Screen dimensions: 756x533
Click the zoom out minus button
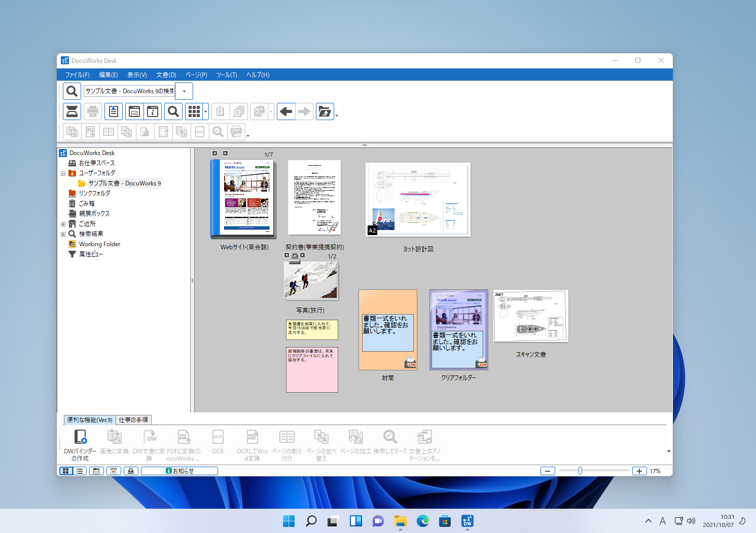547,471
